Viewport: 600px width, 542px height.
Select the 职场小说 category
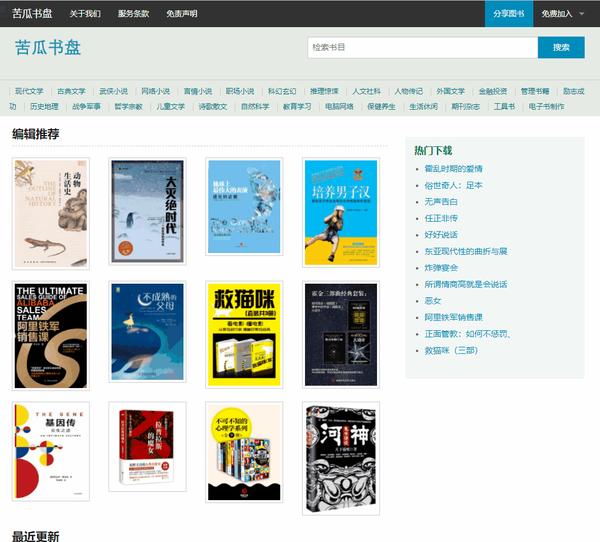[240, 91]
